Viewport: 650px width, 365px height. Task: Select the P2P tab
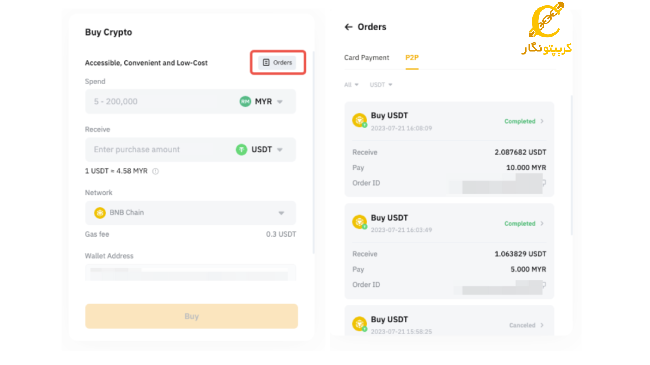(x=412, y=58)
